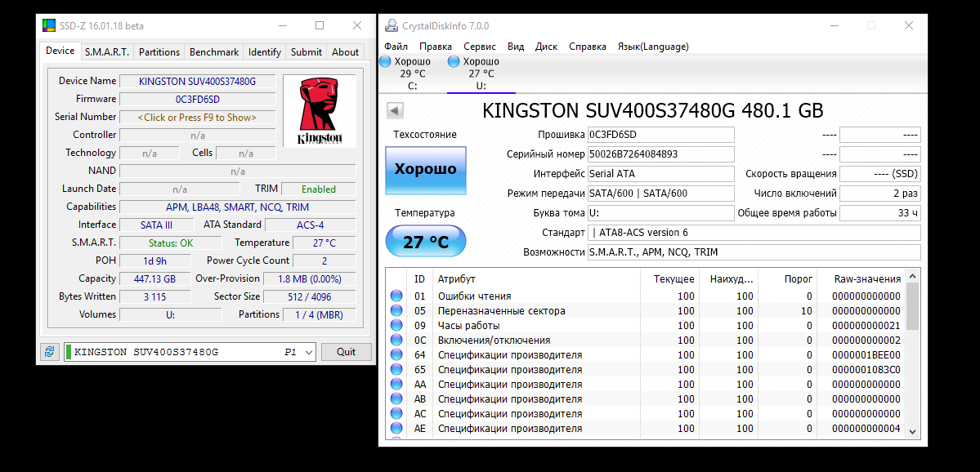Viewport: 980px width, 472px height.
Task: Click drive C: health indicator dot
Action: pos(384,61)
